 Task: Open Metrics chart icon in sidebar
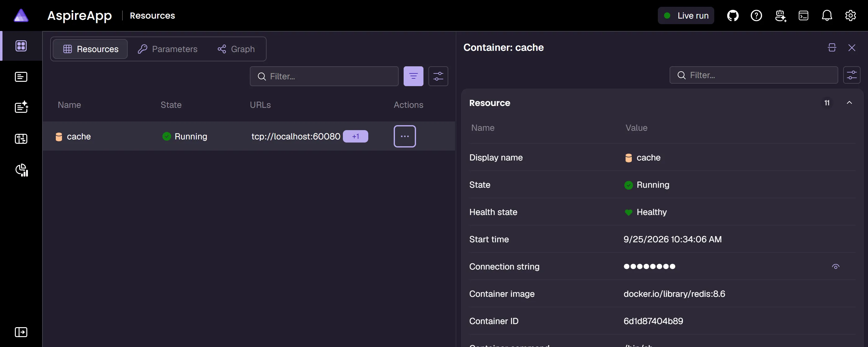click(x=22, y=170)
